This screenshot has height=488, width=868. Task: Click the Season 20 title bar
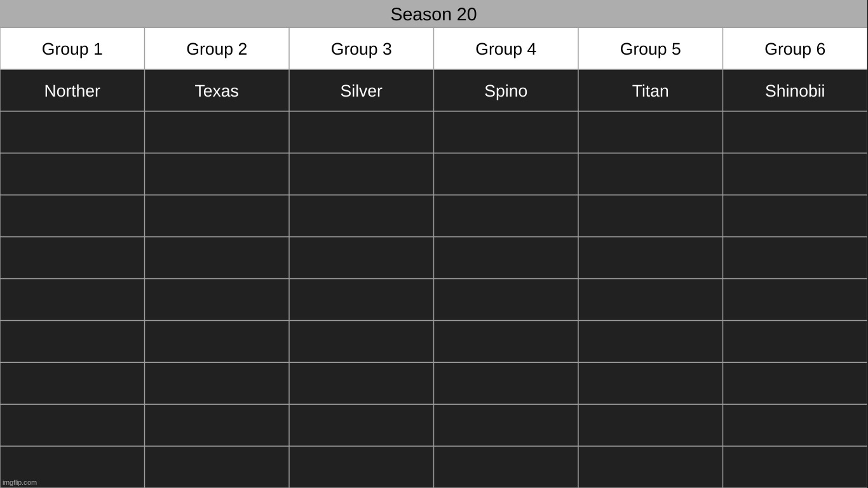pos(433,14)
